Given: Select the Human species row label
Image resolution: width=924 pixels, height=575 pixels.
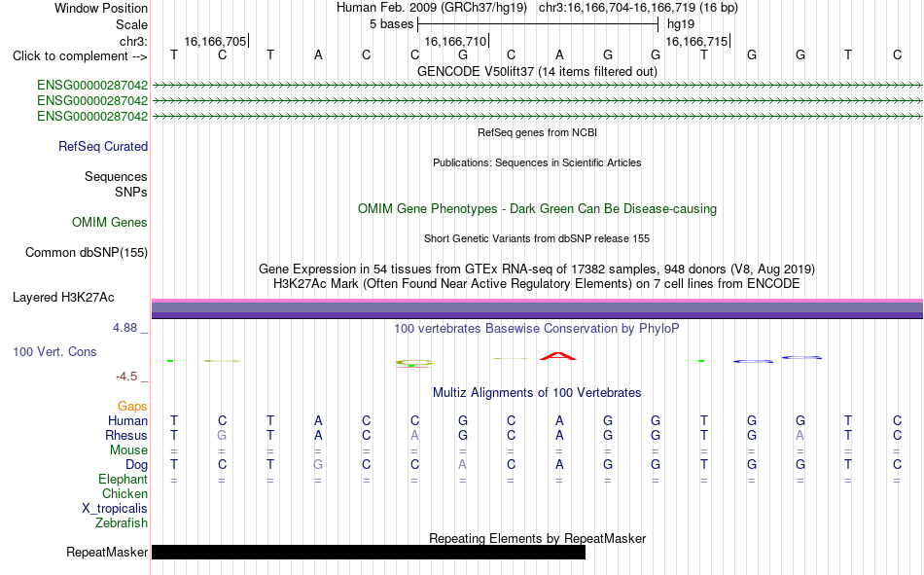Looking at the screenshot, I should tap(127, 420).
